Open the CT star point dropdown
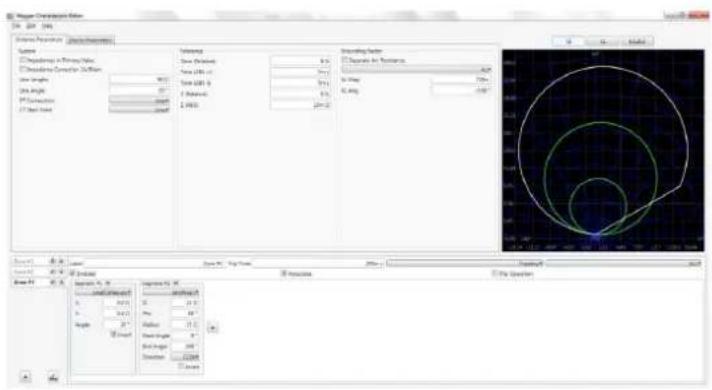 click(x=139, y=110)
